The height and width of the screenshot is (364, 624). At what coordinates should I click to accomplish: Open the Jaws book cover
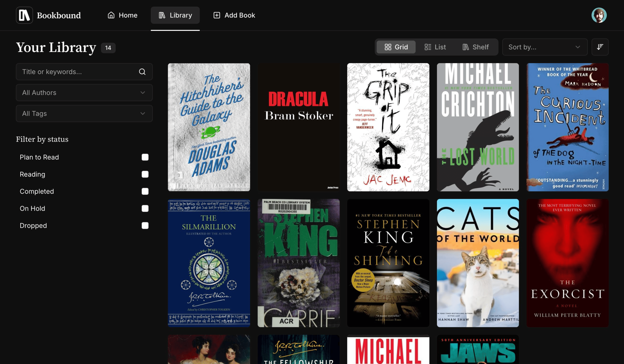[x=478, y=349]
